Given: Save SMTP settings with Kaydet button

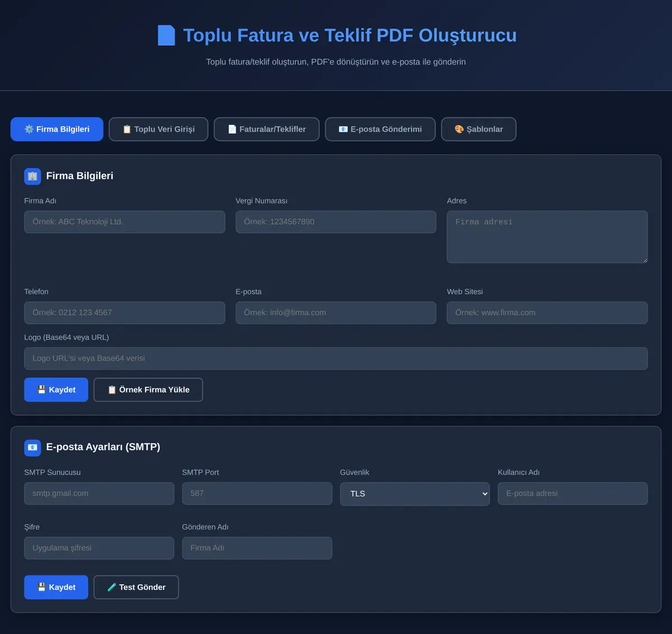Looking at the screenshot, I should [56, 588].
